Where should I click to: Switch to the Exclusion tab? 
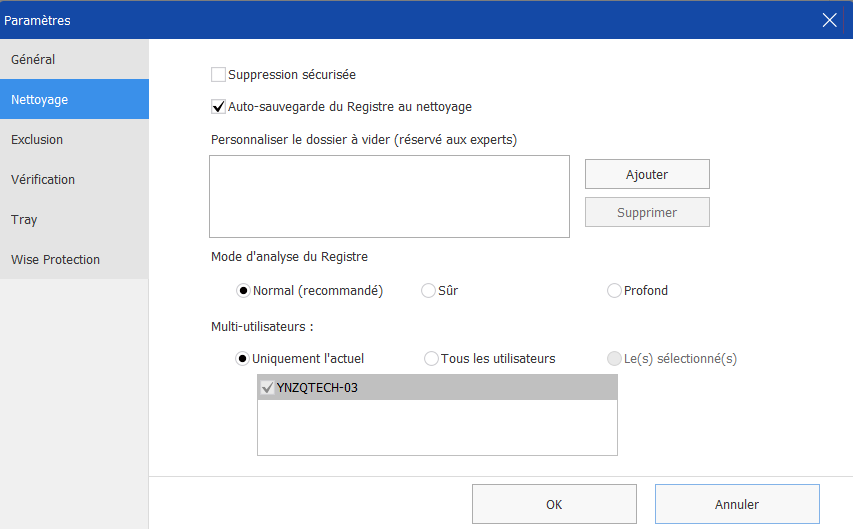click(74, 139)
